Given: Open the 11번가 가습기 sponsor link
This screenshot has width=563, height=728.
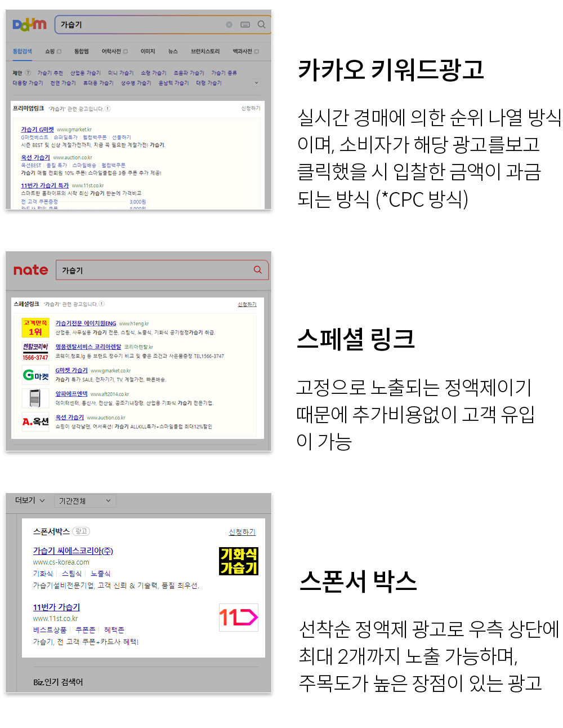Looking at the screenshot, I should tap(56, 607).
